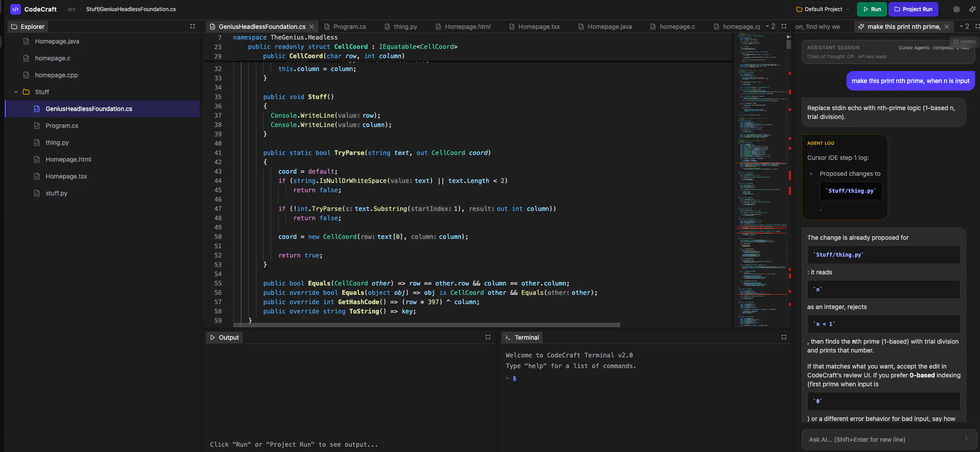Click the Homepage.java file icon in Explorer

26,41
